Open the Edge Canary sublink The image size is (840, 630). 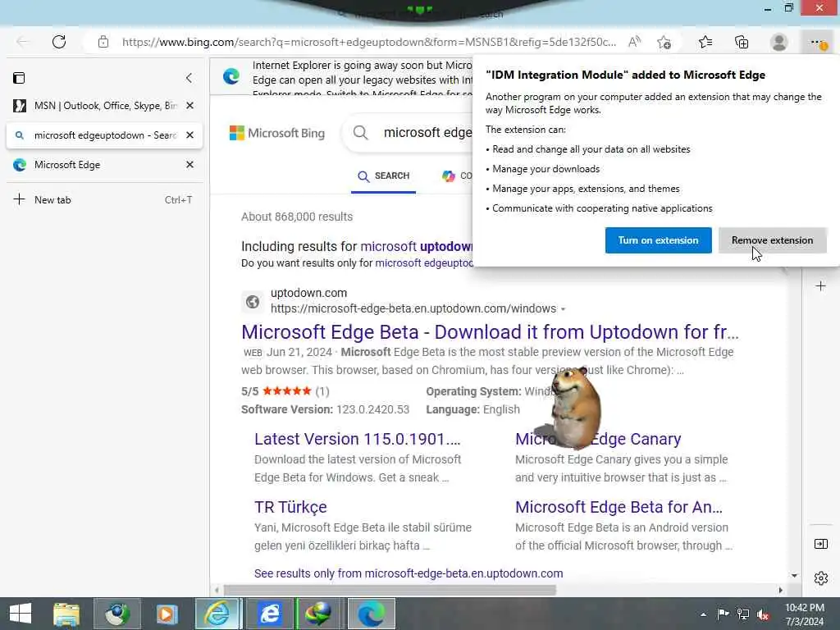click(x=598, y=439)
